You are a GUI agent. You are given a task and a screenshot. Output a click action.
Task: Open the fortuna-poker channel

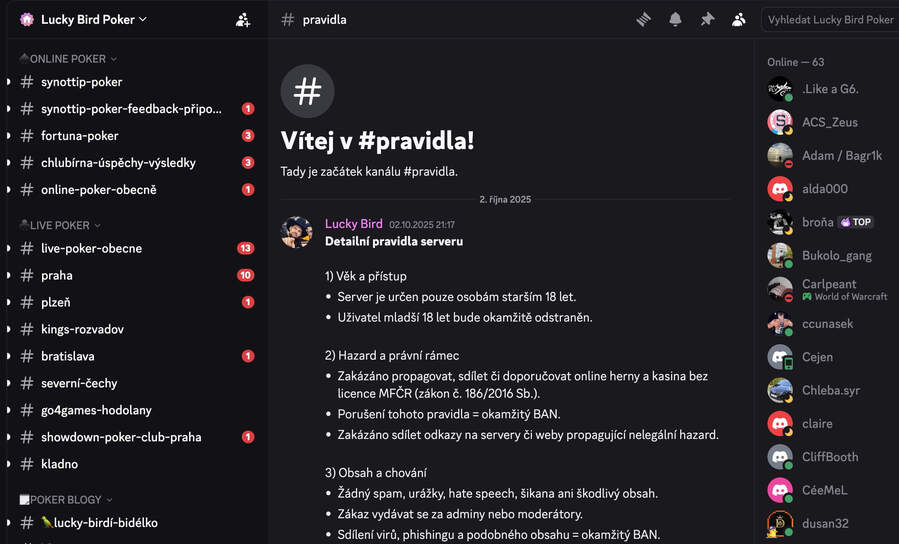80,136
